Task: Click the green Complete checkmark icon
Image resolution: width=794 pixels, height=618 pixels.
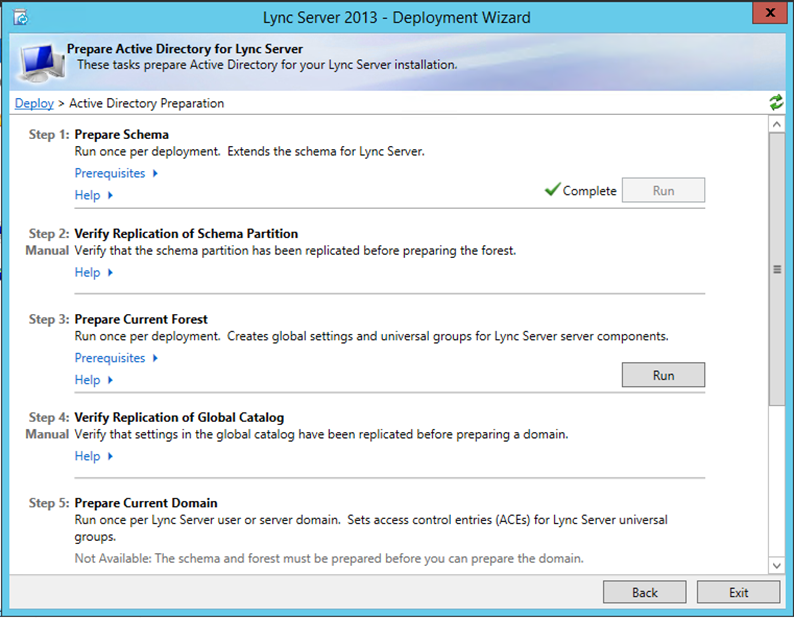Action: [x=552, y=189]
